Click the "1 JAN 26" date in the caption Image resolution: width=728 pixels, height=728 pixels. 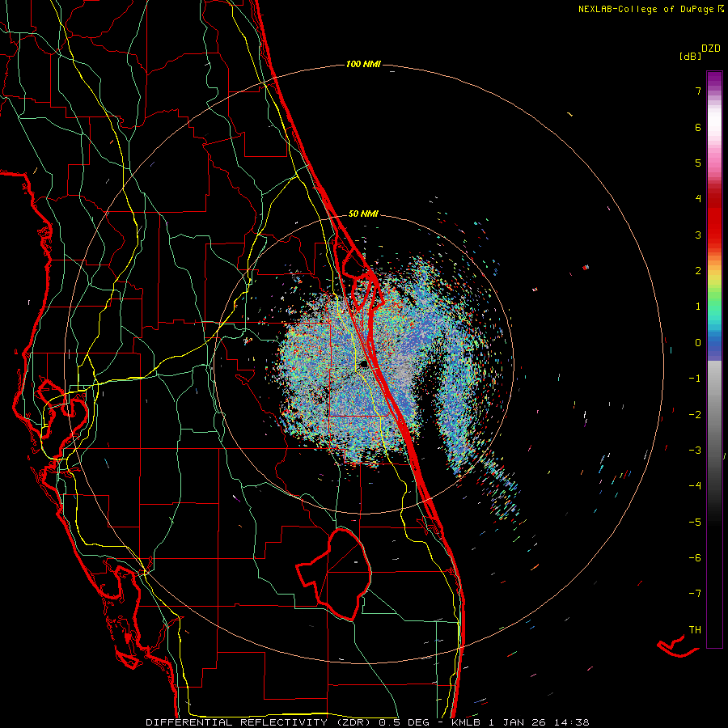(x=516, y=722)
